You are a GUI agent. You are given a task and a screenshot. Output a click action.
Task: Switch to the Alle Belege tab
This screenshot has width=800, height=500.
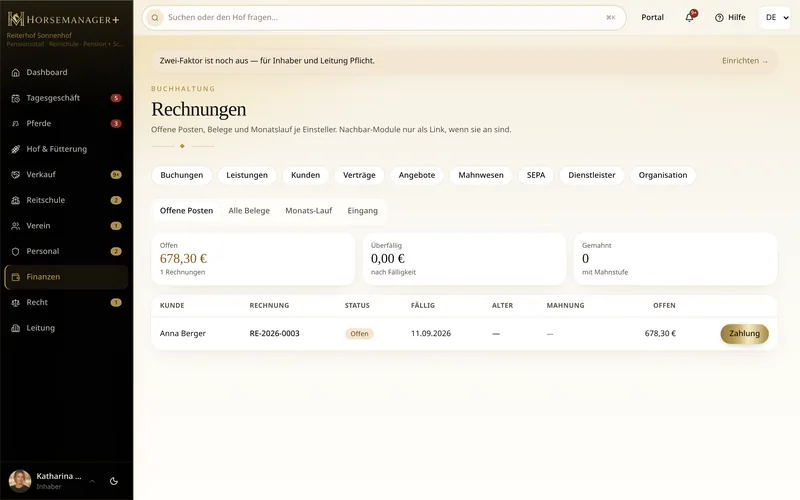pyautogui.click(x=249, y=211)
